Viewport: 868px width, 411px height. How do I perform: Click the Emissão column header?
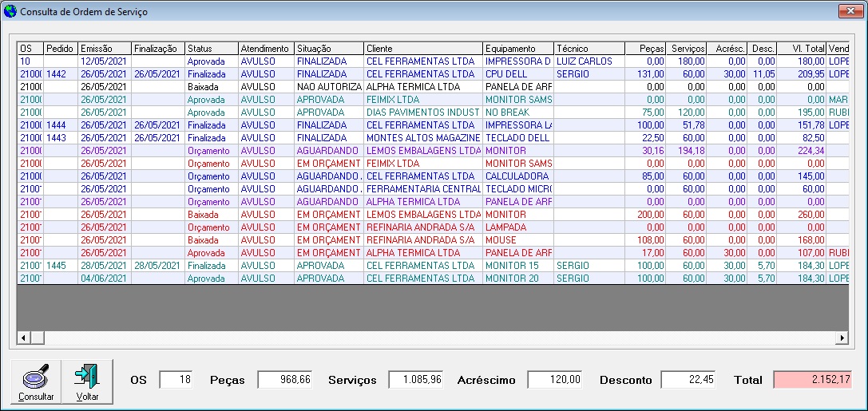[104, 49]
